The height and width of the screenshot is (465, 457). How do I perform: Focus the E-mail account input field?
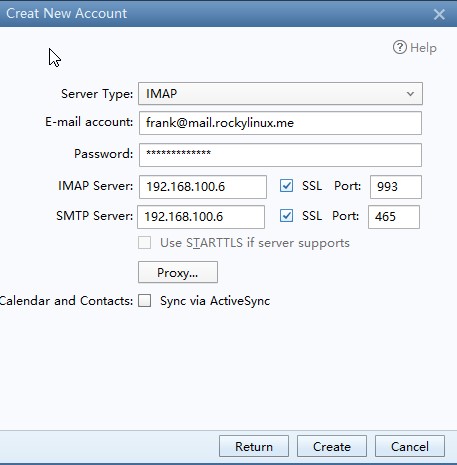pos(280,123)
